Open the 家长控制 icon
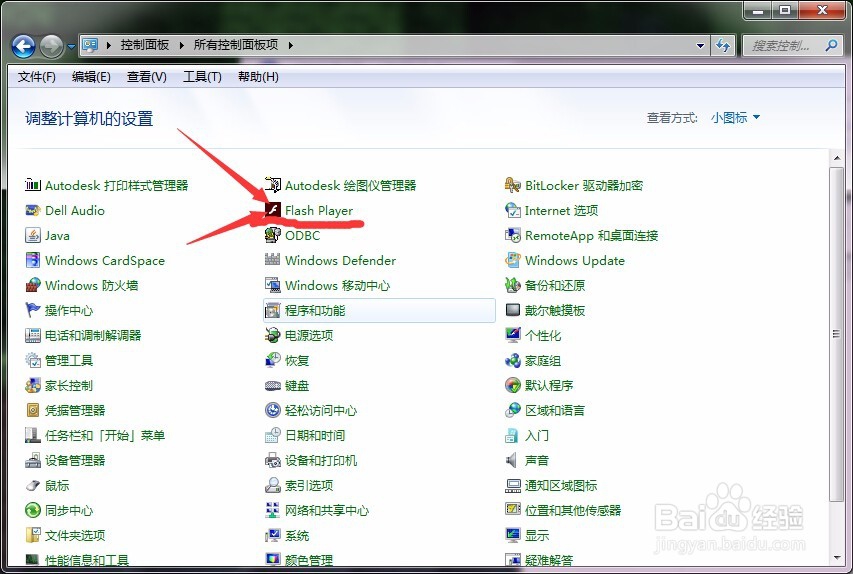The height and width of the screenshot is (574, 853). pos(33,385)
